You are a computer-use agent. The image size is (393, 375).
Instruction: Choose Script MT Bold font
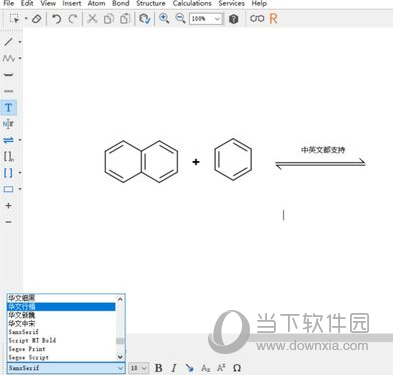click(x=61, y=340)
